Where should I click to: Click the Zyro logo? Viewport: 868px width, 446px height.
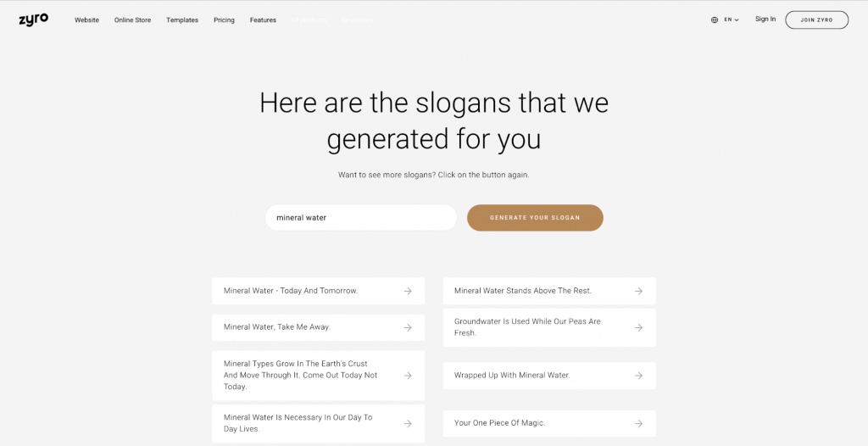(x=33, y=20)
